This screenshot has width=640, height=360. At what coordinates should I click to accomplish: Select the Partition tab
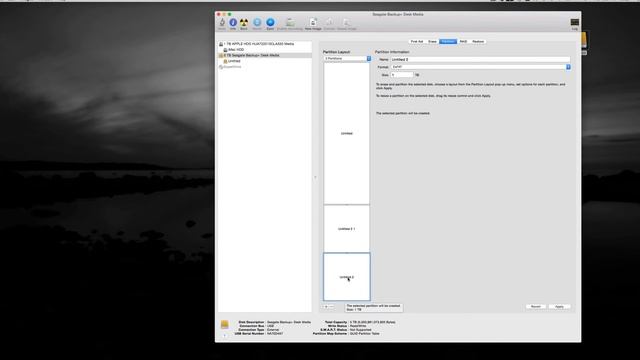coord(448,42)
